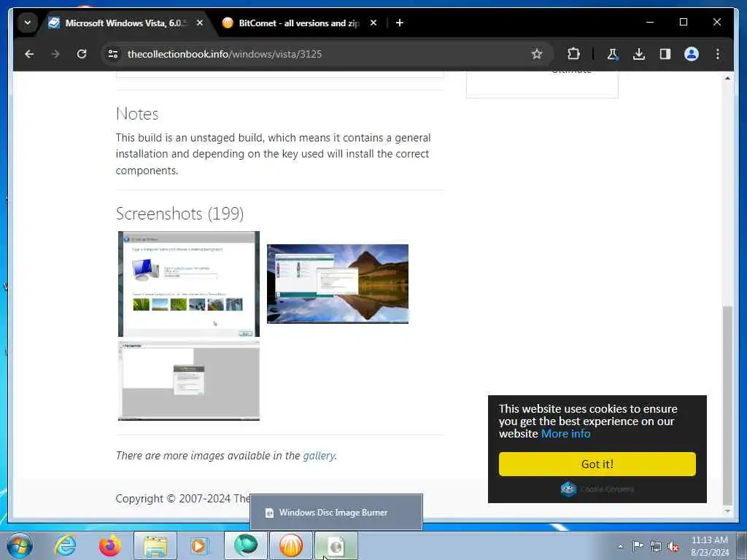Click the Show desktop strip
Viewport: 747px width, 560px height.
coord(741,545)
